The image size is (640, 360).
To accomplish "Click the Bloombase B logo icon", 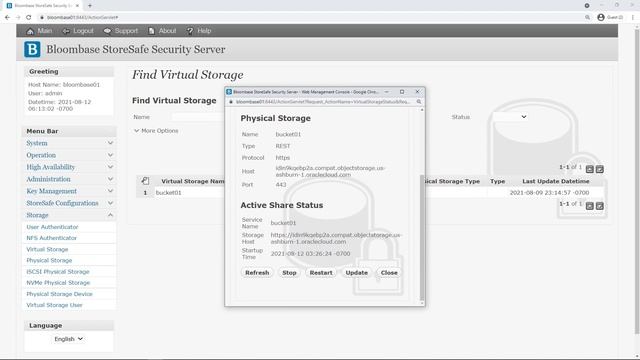I will click(32, 49).
